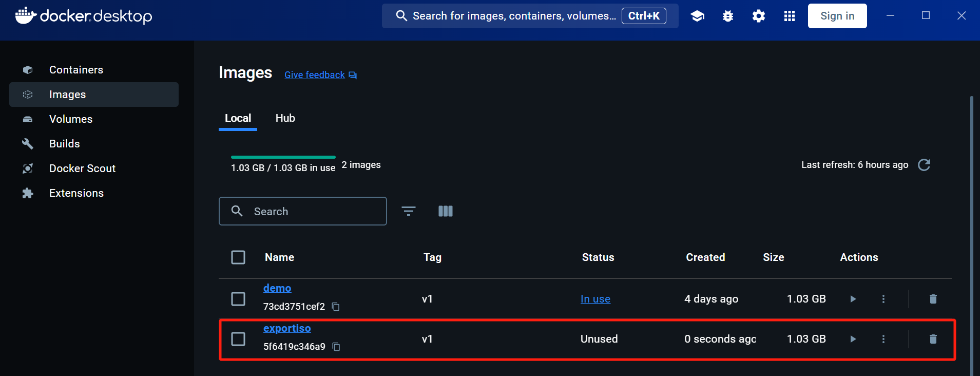The height and width of the screenshot is (376, 980).
Task: Delete the exportiso image
Action: click(x=933, y=339)
